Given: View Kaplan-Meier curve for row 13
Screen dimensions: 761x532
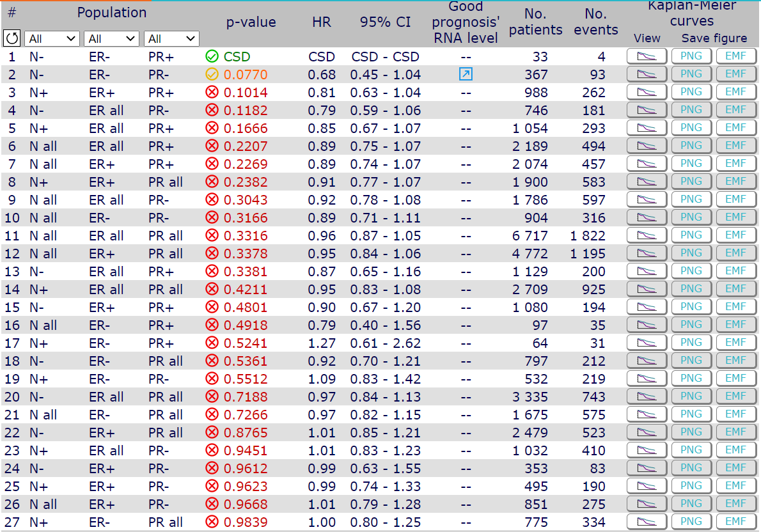Looking at the screenshot, I should click(647, 271).
